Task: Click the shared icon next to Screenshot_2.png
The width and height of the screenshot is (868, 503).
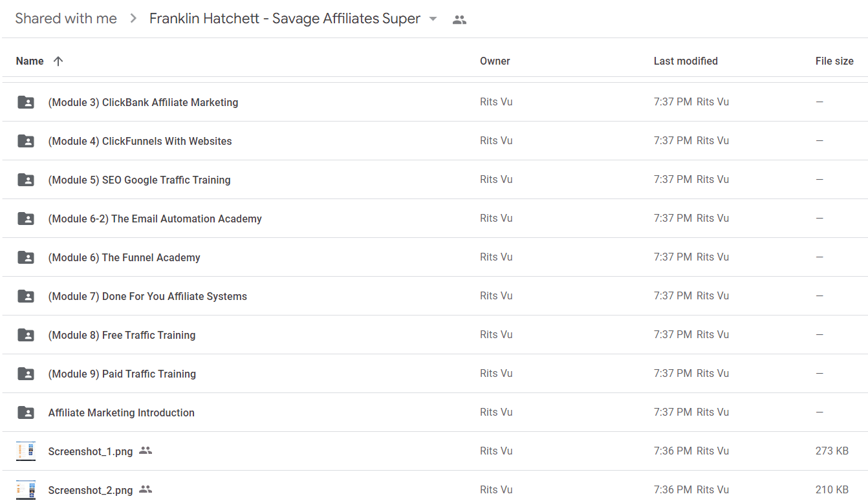Action: click(x=146, y=489)
